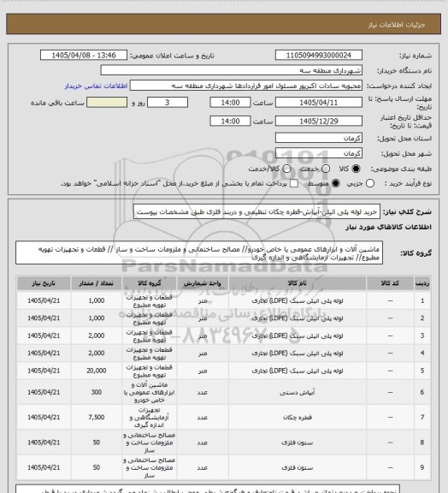Click قطره چکان item name in row 7

coord(298,418)
